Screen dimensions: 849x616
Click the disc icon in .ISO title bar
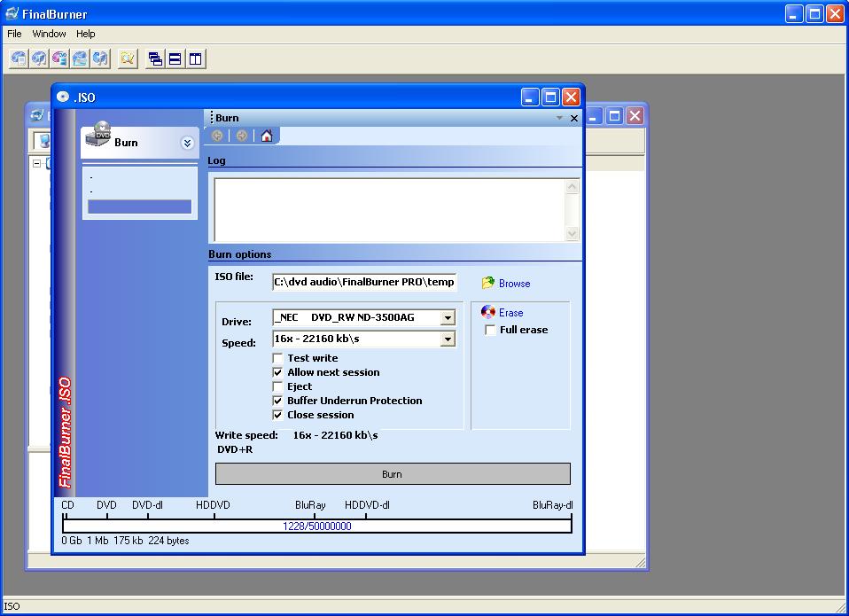click(x=63, y=97)
